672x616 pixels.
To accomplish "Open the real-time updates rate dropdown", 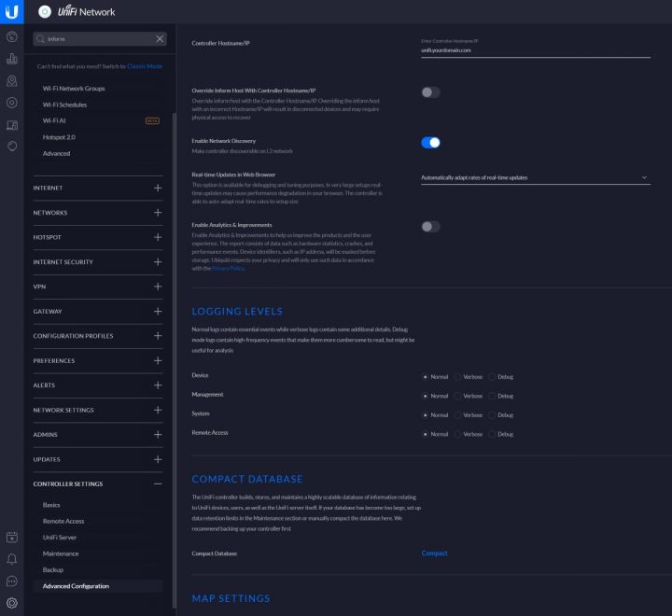I will tap(534, 177).
